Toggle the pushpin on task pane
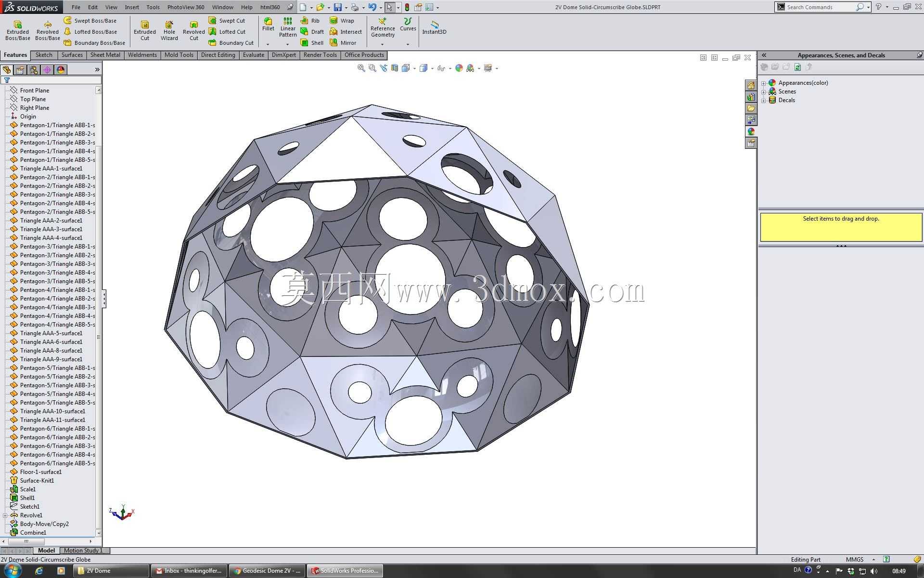The image size is (924, 578). click(x=919, y=55)
